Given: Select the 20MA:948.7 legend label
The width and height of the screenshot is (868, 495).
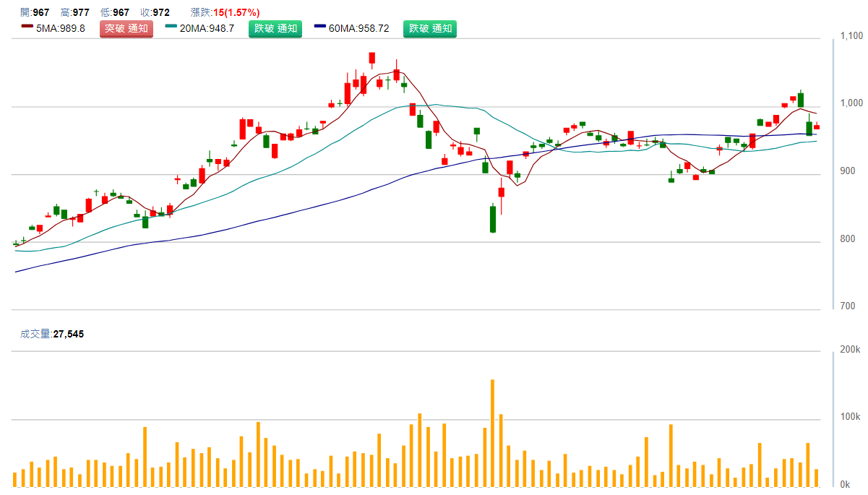Looking at the screenshot, I should pos(207,29).
